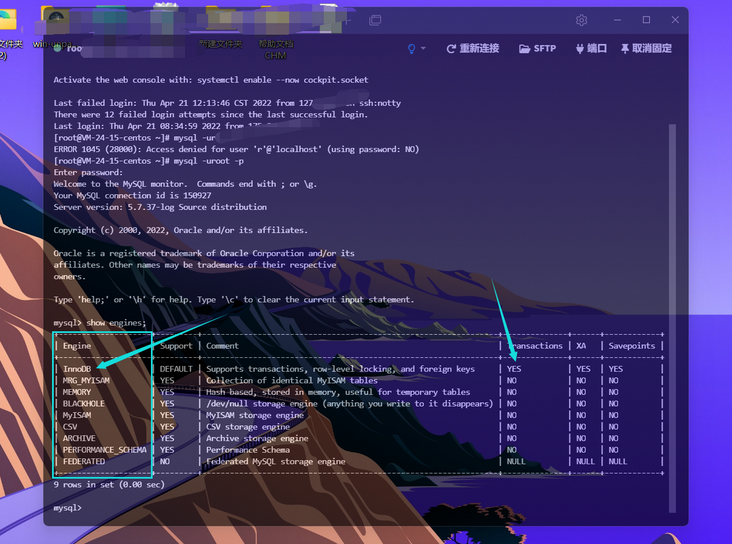This screenshot has width=732, height=544.
Task: Open the SFTP file transfer panel
Action: [x=537, y=48]
